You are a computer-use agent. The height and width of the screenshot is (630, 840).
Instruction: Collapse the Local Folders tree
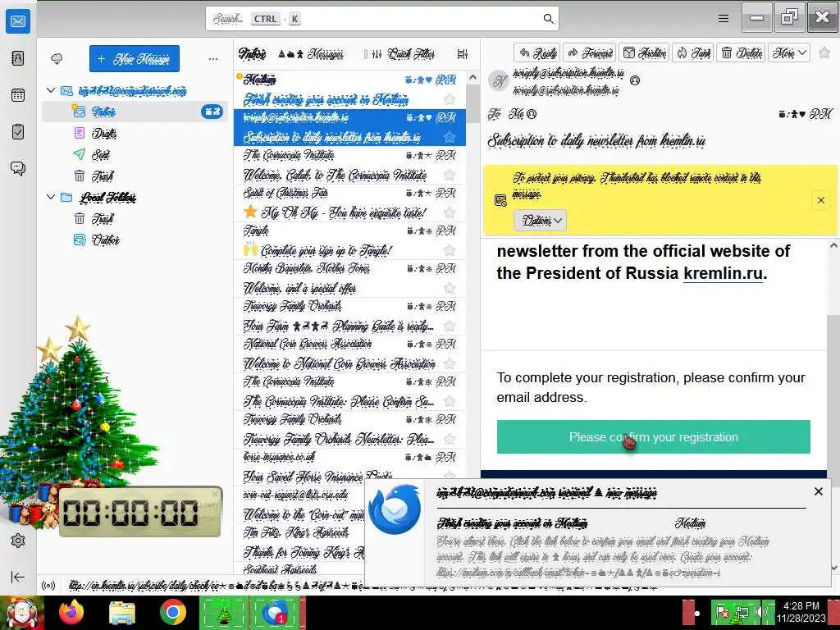[51, 197]
